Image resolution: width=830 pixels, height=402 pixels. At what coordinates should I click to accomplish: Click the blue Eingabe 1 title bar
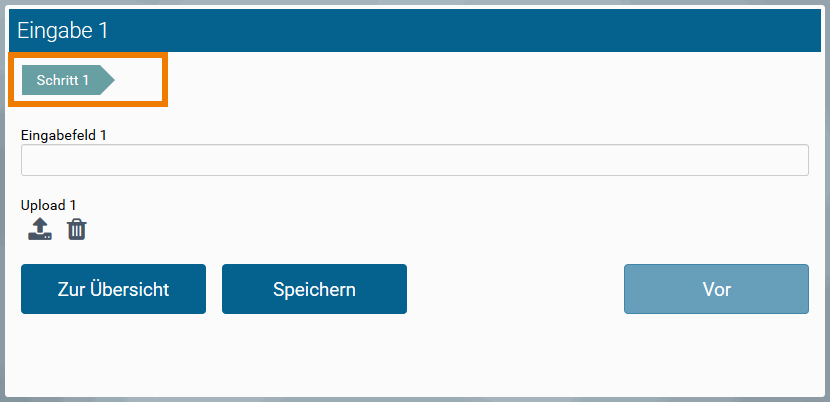coord(414,31)
